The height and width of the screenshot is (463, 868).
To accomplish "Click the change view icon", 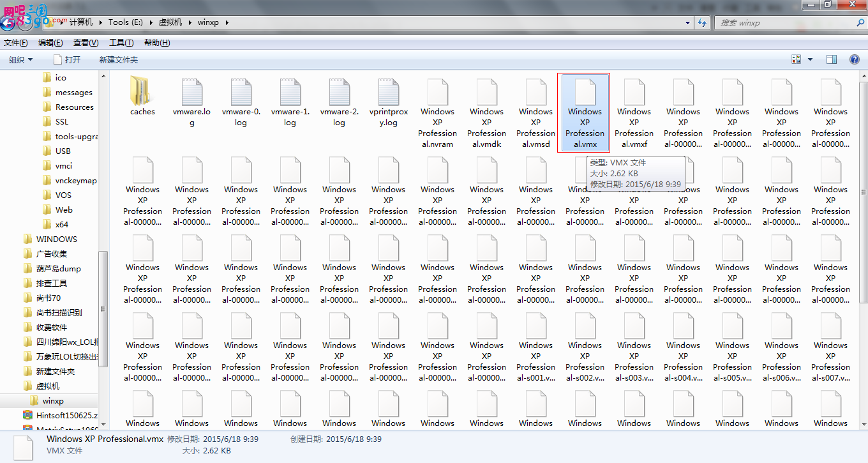I will (796, 59).
